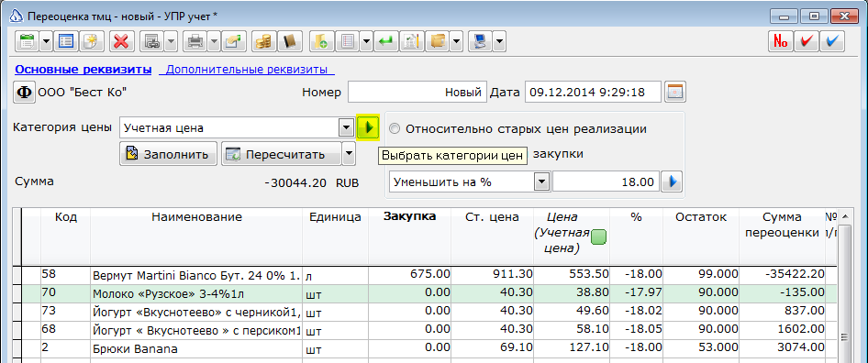868x363 pixels.
Task: Click blue arrow next to 18.00 value
Action: (672, 181)
